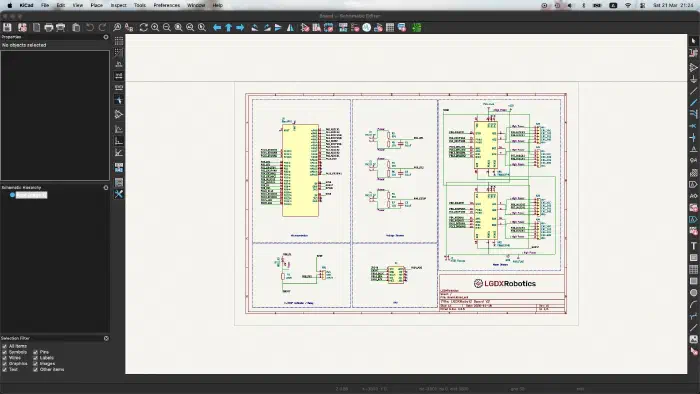Click the Plot icon next to Print
700x394 pixels.
tap(61, 28)
